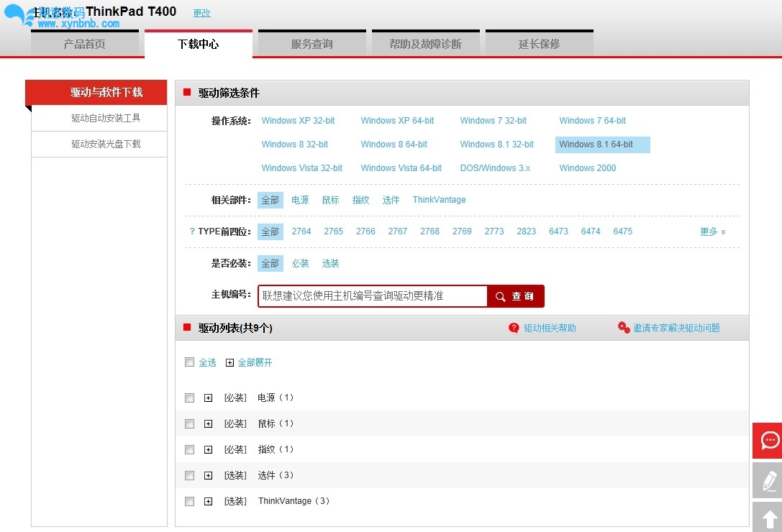The height and width of the screenshot is (532, 782).
Task: Filter by TYPE code 6475
Action: 623,231
